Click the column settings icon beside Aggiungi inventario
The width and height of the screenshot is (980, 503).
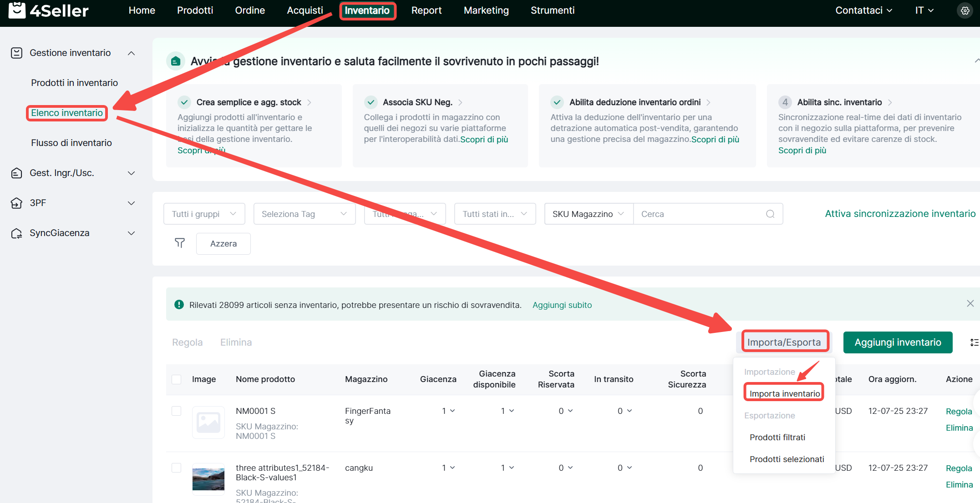pyautogui.click(x=974, y=342)
